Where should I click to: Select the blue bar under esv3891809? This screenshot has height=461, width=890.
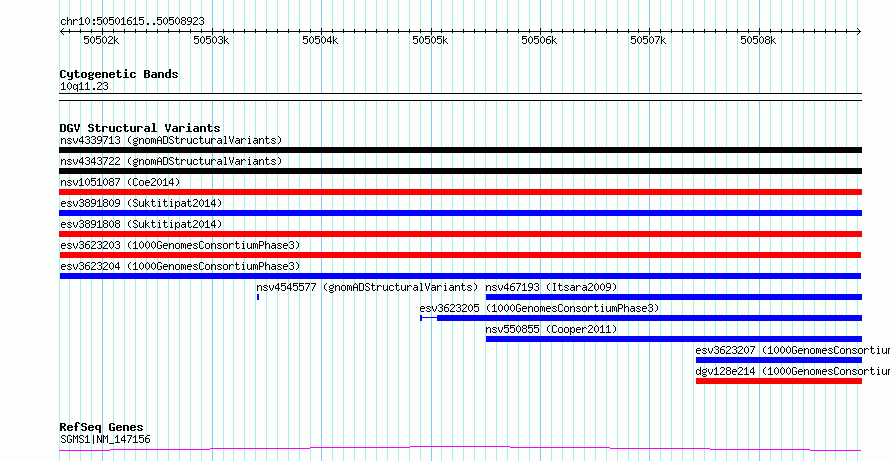[460, 213]
